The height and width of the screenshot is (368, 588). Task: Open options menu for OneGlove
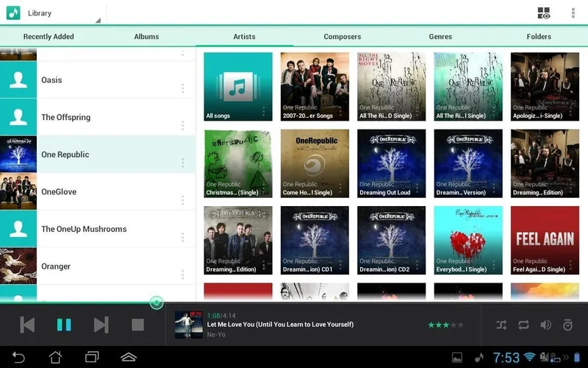pyautogui.click(x=182, y=199)
